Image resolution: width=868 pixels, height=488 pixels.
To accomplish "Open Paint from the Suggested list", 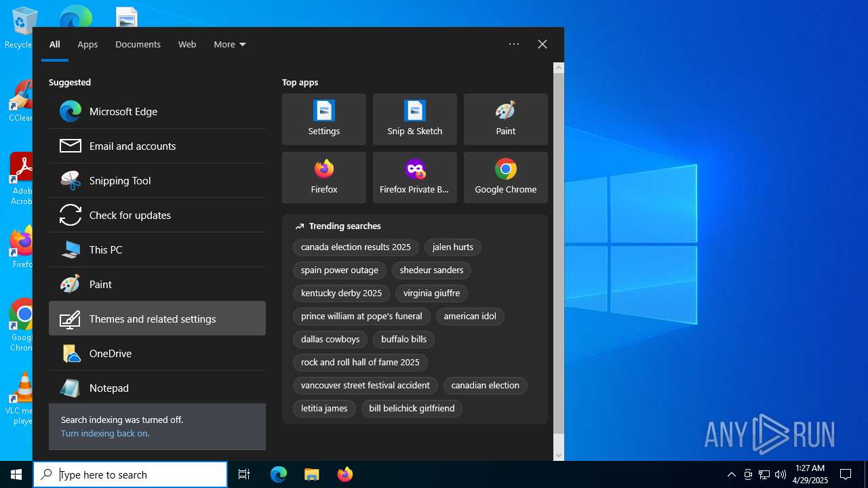I will pos(157,284).
